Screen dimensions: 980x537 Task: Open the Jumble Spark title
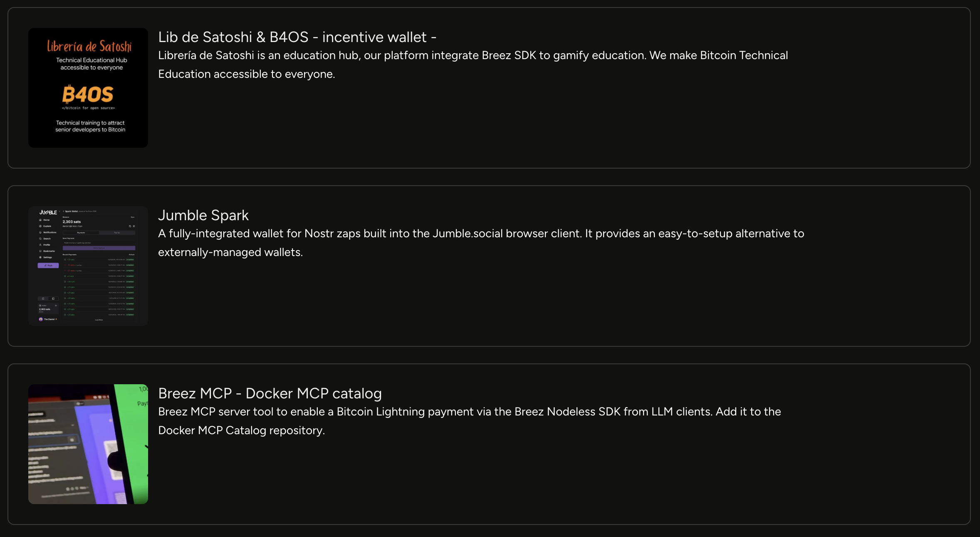point(203,215)
